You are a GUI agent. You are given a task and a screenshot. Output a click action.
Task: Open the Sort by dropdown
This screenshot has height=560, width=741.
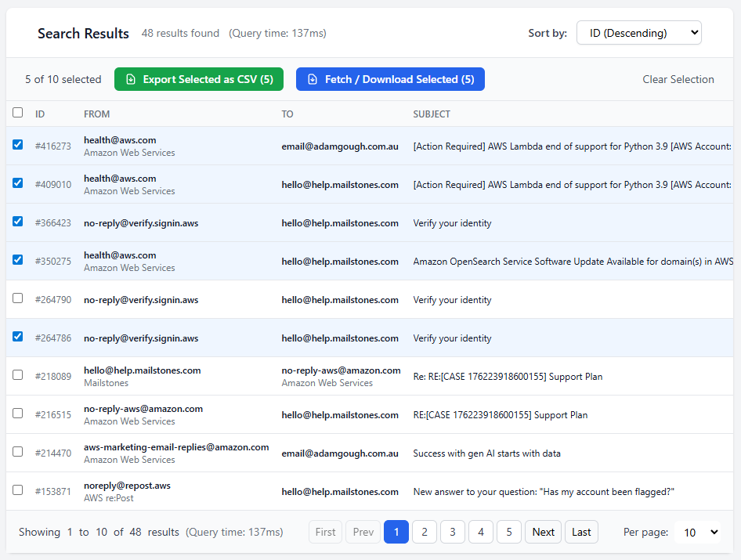point(638,33)
